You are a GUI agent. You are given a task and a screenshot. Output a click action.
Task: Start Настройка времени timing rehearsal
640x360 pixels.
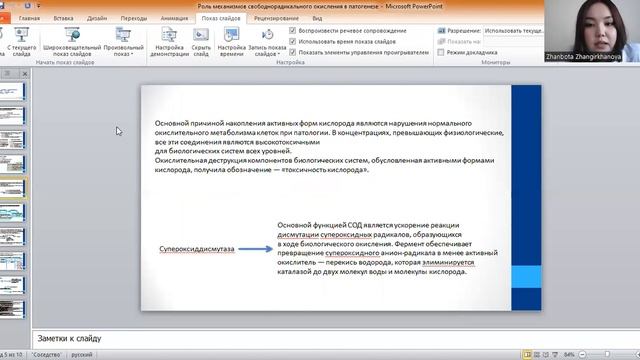pyautogui.click(x=231, y=42)
